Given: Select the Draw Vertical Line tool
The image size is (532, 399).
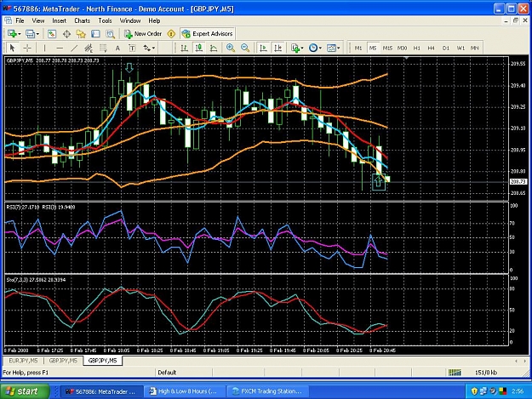Looking at the screenshot, I should pyautogui.click(x=45, y=48).
